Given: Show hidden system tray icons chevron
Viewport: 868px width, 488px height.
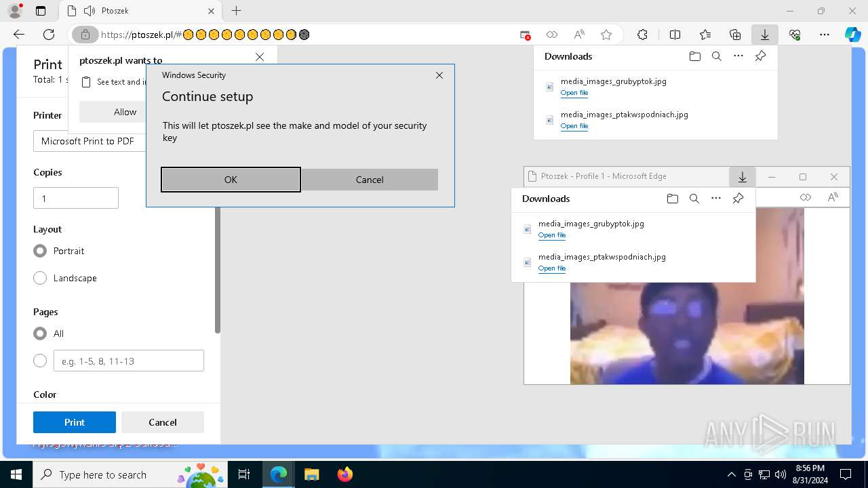Looking at the screenshot, I should [731, 474].
